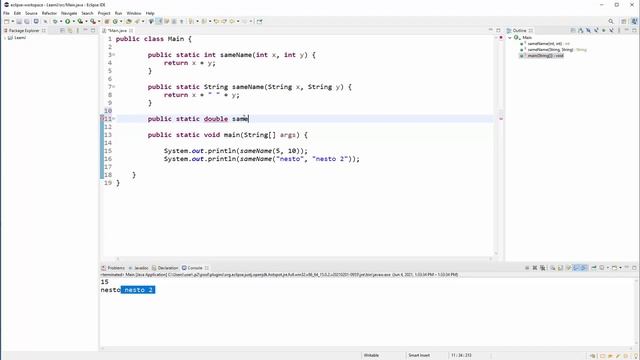This screenshot has width=640, height=360.
Task: Select the Java perspective icon
Action: coord(634,21)
